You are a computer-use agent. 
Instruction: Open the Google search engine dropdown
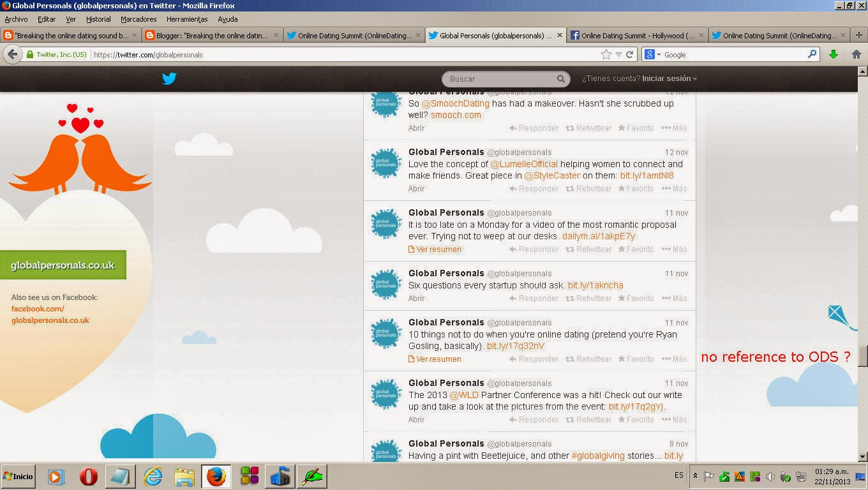[x=659, y=55]
